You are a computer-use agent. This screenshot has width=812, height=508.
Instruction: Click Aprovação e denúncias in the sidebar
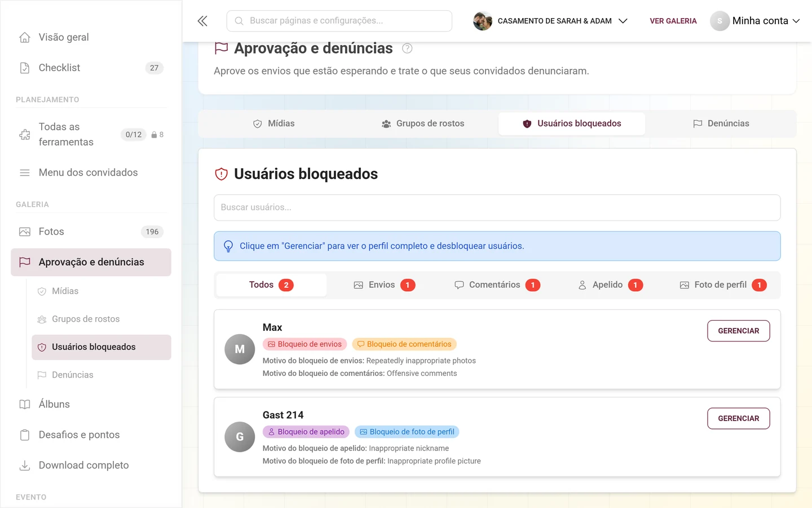91,262
